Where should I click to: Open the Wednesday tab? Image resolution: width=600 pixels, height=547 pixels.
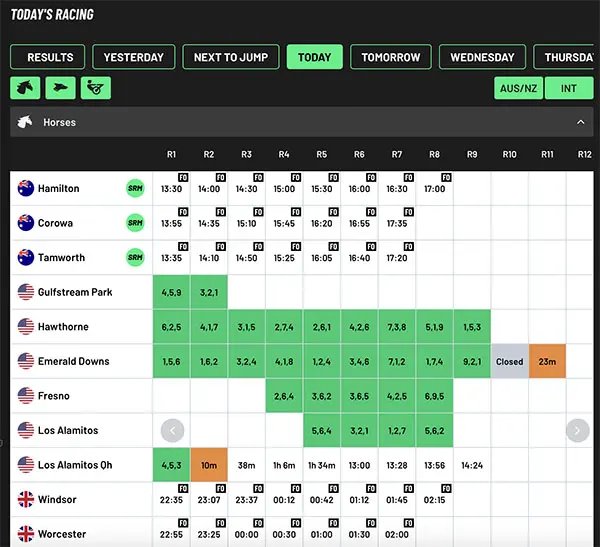483,57
